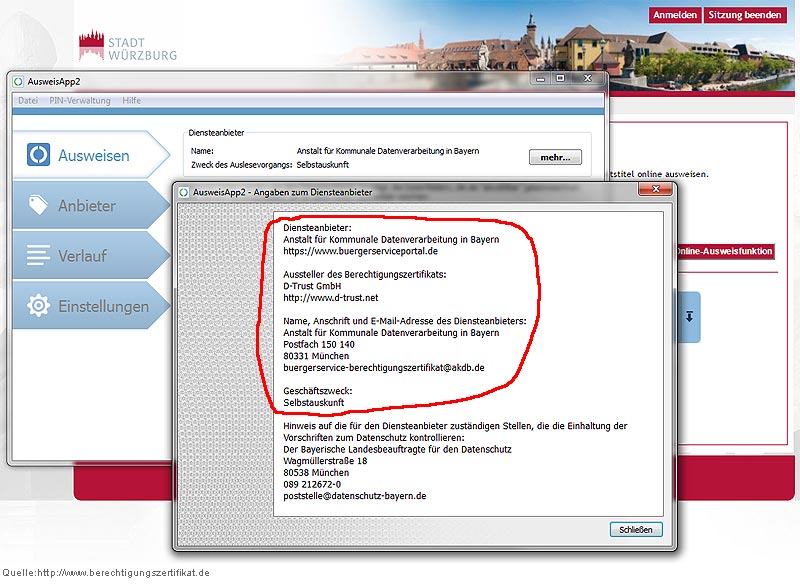The width and height of the screenshot is (800, 585).
Task: Open the Anbieter section in the sidebar
Action: pos(91,206)
